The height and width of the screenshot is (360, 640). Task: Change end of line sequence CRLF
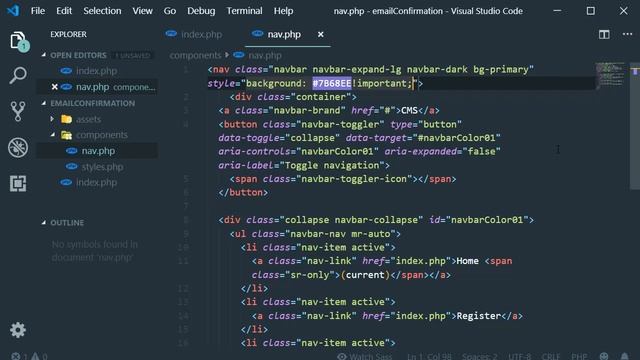click(x=551, y=356)
